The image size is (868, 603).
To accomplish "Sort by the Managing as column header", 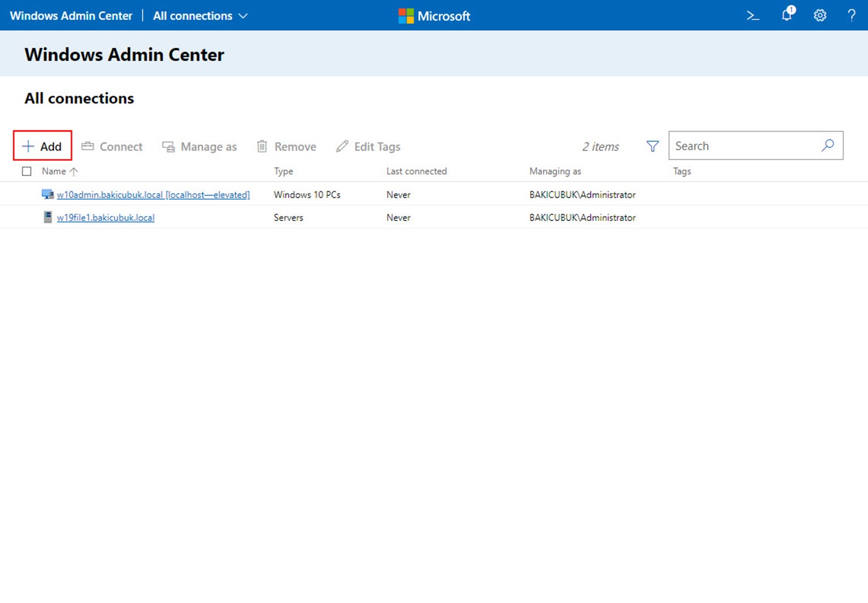I will click(x=555, y=171).
